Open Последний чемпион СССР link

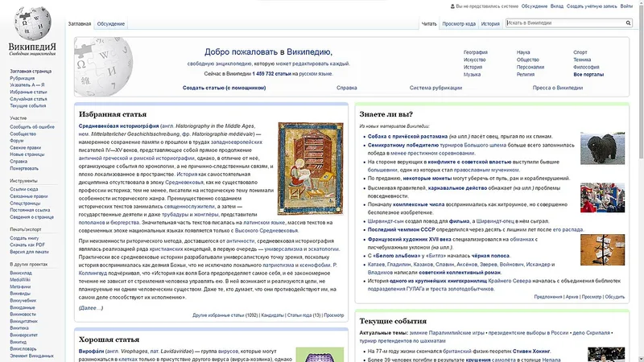pyautogui.click(x=401, y=229)
